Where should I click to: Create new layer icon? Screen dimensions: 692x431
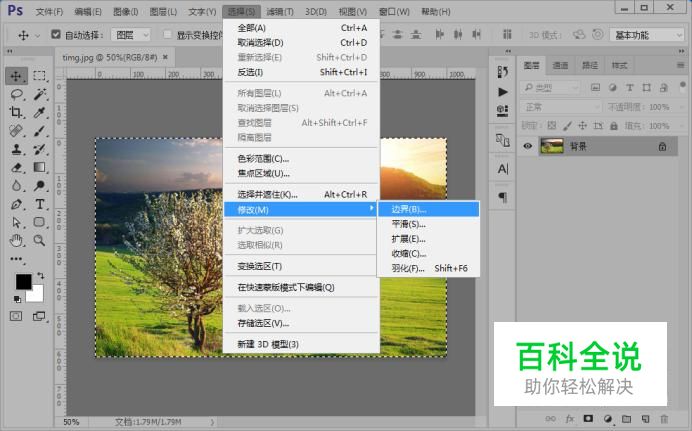click(645, 419)
